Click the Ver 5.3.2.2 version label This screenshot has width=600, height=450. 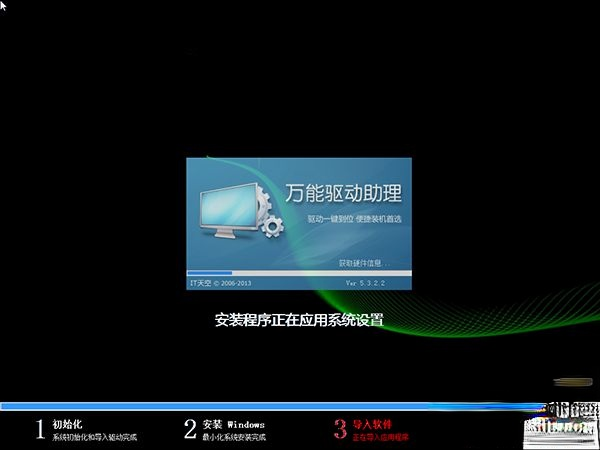(365, 283)
